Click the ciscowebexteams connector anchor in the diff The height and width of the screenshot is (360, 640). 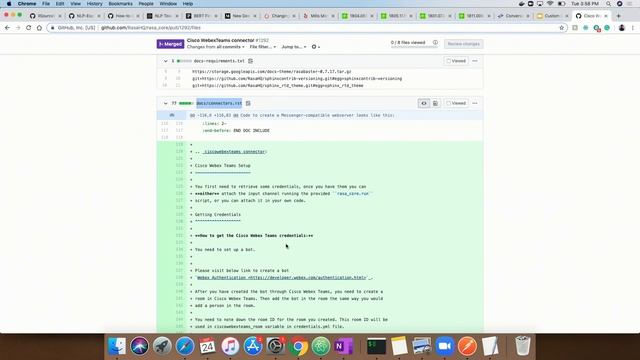coord(234,151)
